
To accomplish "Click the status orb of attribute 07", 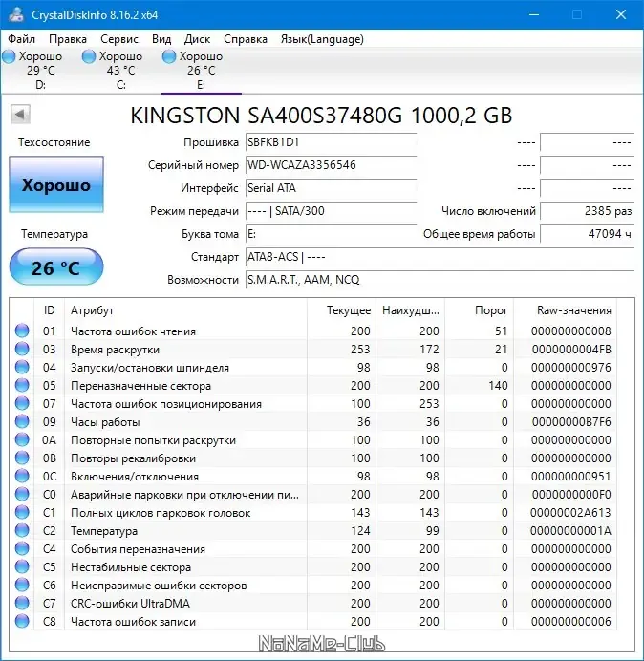I will (x=22, y=403).
